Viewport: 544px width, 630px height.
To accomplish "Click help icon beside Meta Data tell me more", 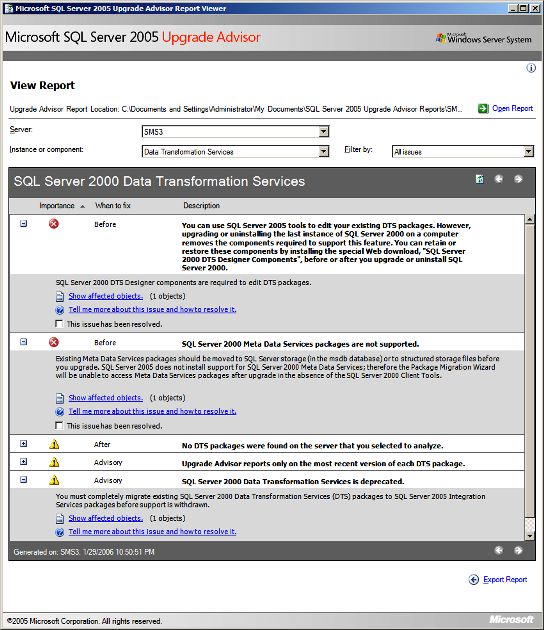I will [59, 411].
